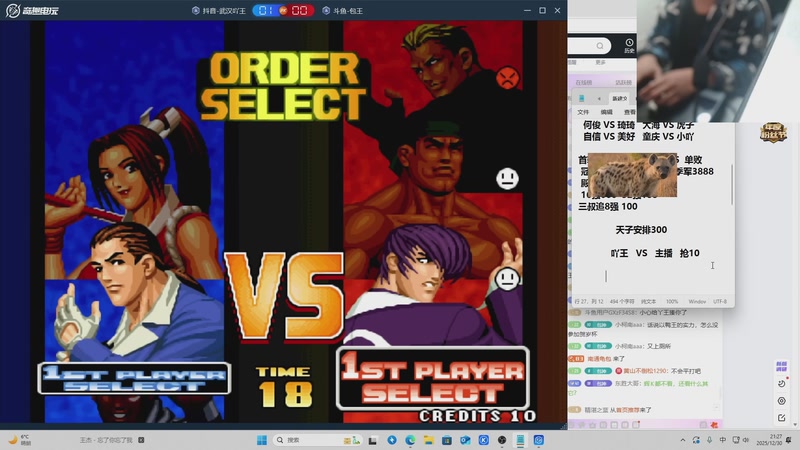Image resolution: width=800 pixels, height=450 pixels.
Task: Click the down arrow at the side panel bottom
Action: (x=795, y=424)
